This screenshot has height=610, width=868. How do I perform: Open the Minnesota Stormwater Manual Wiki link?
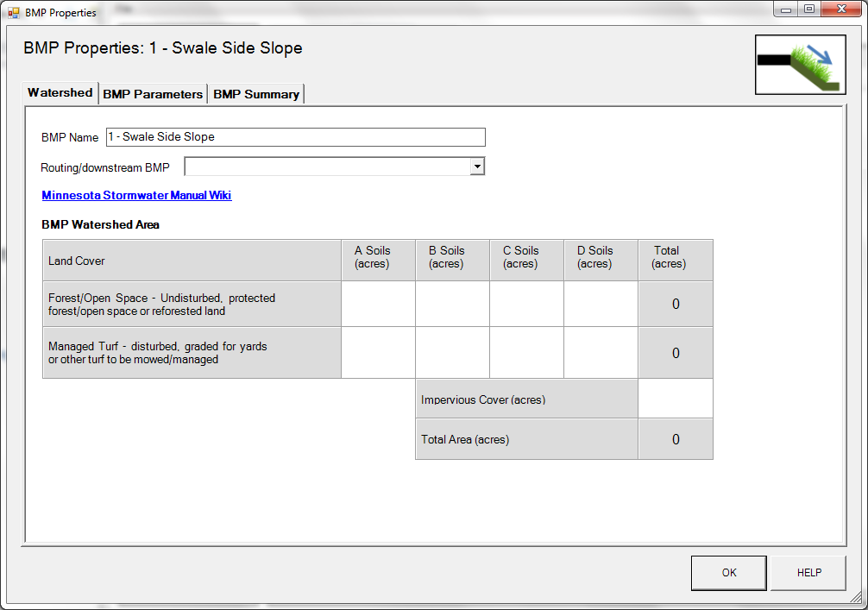(136, 195)
